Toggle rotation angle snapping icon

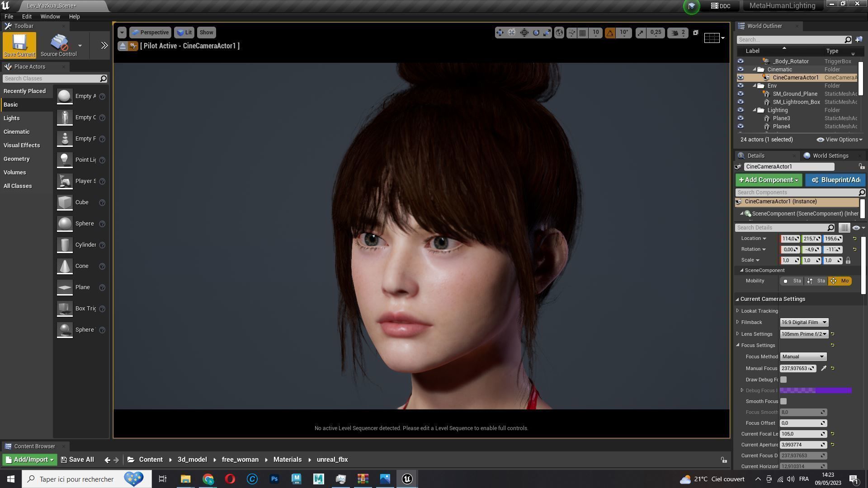tap(610, 33)
